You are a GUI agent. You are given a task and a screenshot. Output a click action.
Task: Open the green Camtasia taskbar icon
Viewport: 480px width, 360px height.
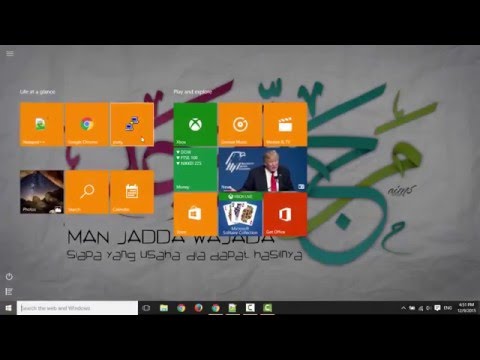(267, 308)
